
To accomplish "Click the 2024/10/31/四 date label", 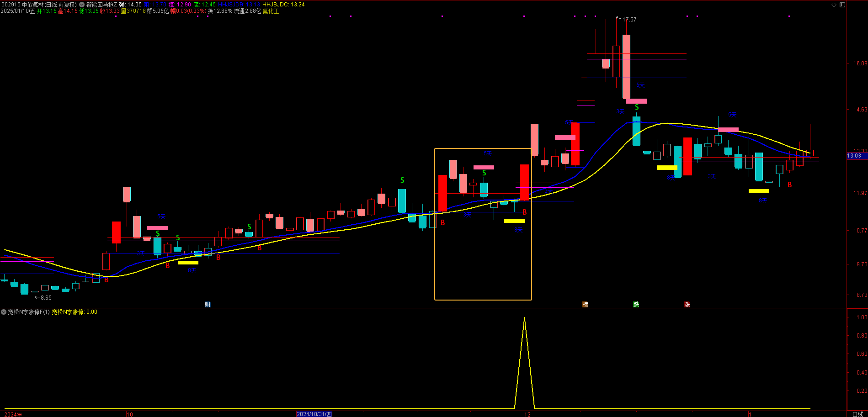I will tap(314, 414).
